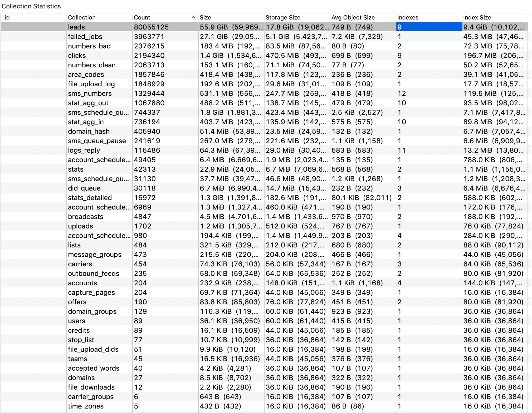
Task: Select the stats_detailed row
Action: (x=90, y=198)
